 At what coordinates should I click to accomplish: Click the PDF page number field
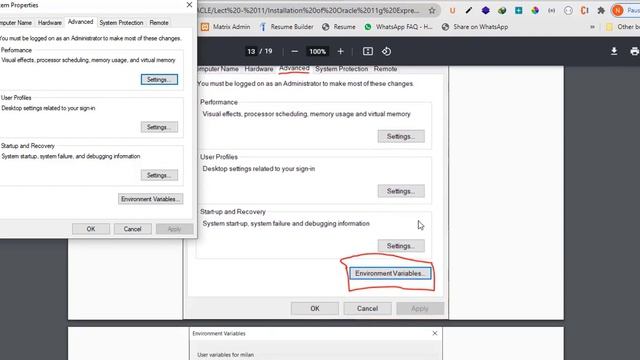tap(251, 51)
